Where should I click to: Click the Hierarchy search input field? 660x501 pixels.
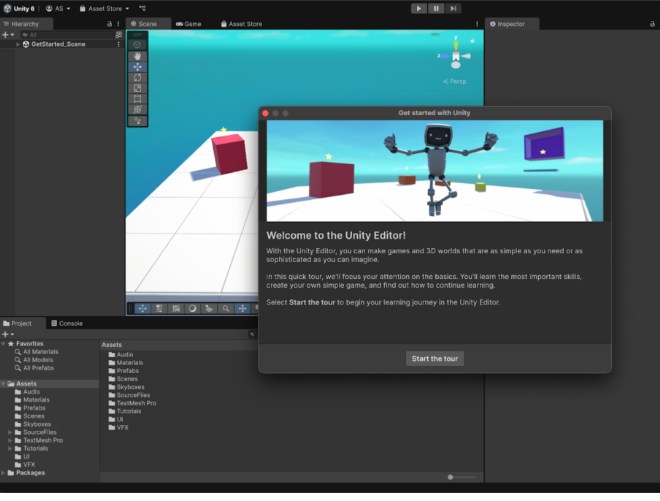coord(67,35)
